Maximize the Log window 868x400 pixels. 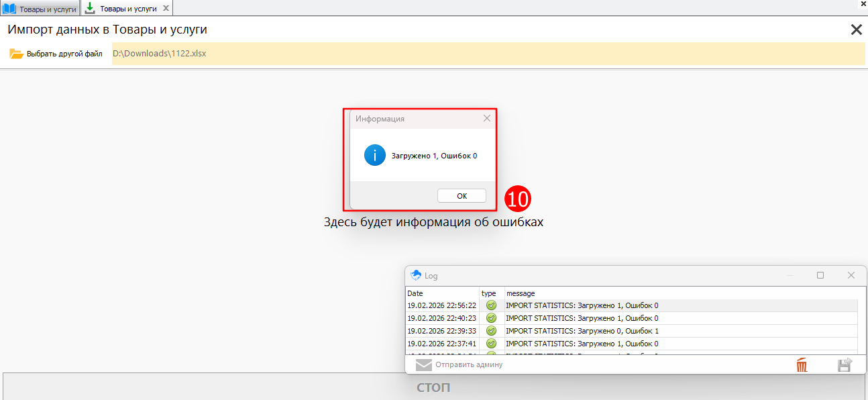click(x=820, y=275)
